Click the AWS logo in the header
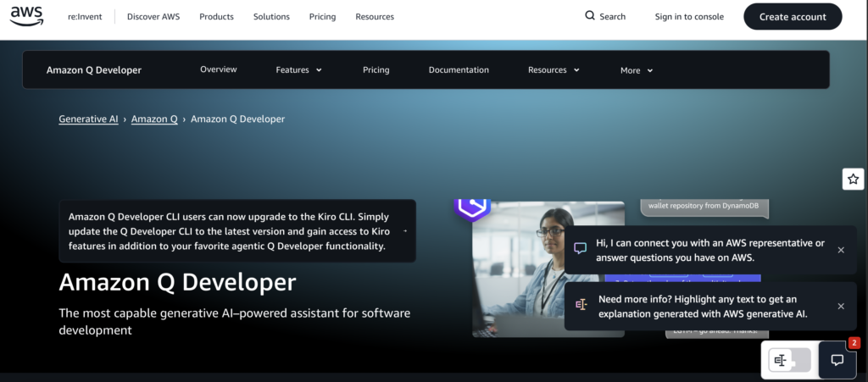This screenshot has height=382, width=868. [27, 17]
